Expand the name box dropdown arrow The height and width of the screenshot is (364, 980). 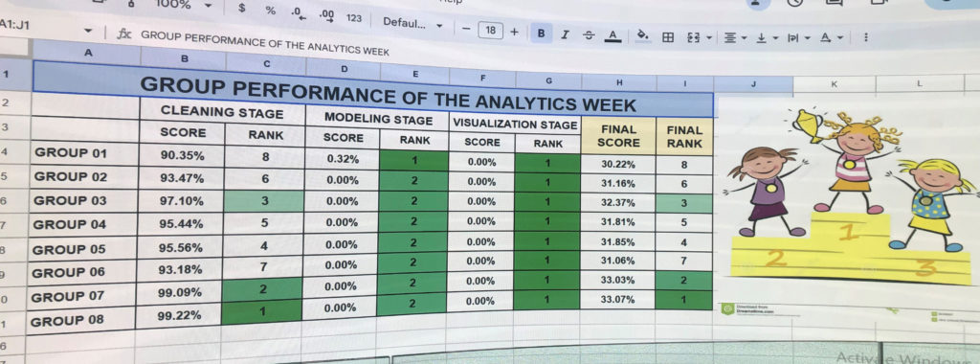coord(87,31)
